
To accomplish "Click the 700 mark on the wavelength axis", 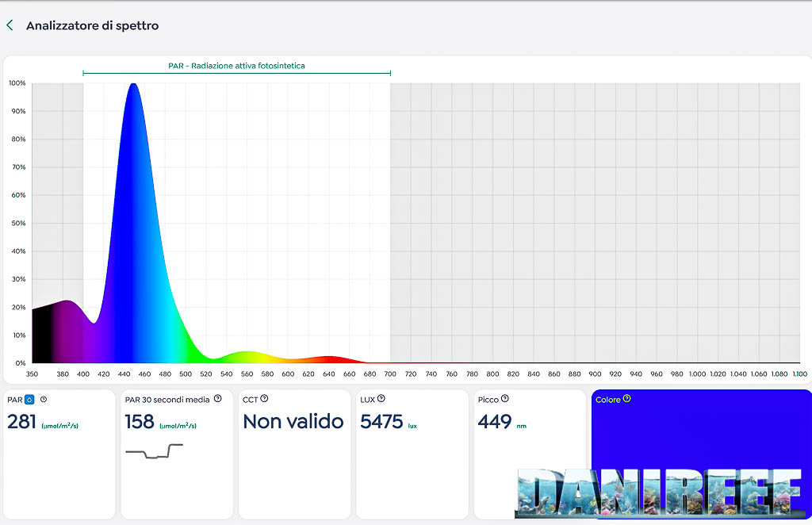I will (x=390, y=374).
